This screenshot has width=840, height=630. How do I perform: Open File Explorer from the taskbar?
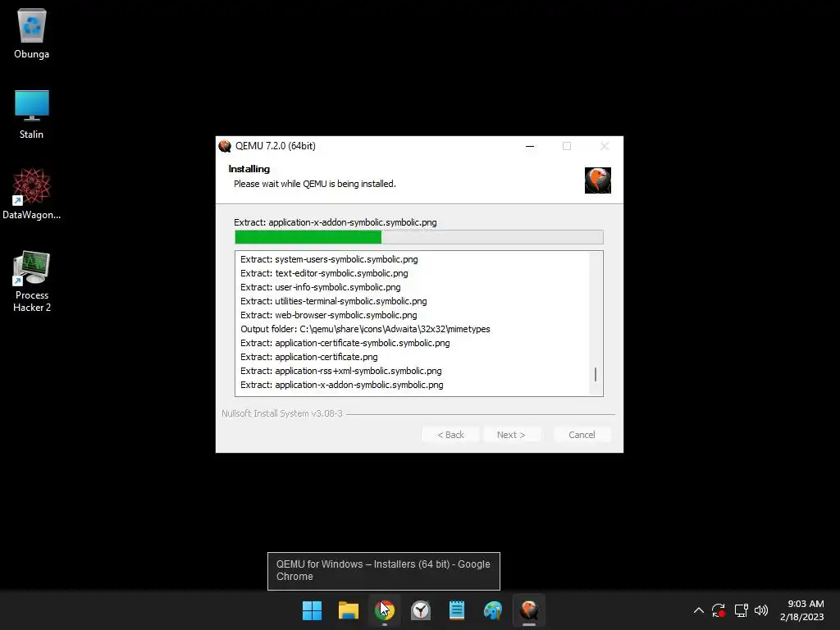click(x=348, y=610)
